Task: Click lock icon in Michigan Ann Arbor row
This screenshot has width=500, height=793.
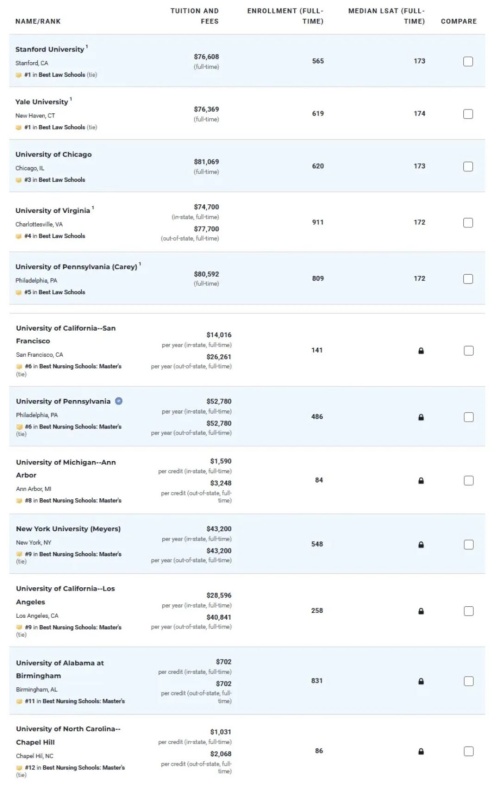Action: pos(421,480)
